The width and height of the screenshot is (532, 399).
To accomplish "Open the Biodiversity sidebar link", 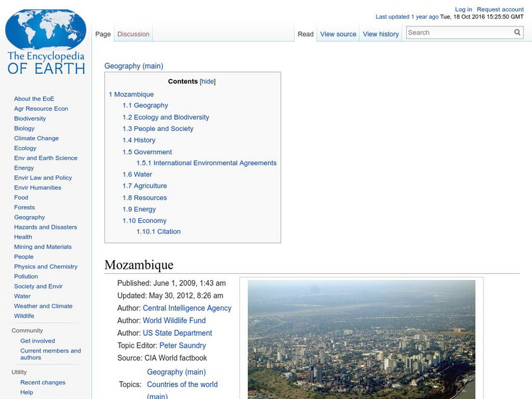I will pos(30,118).
